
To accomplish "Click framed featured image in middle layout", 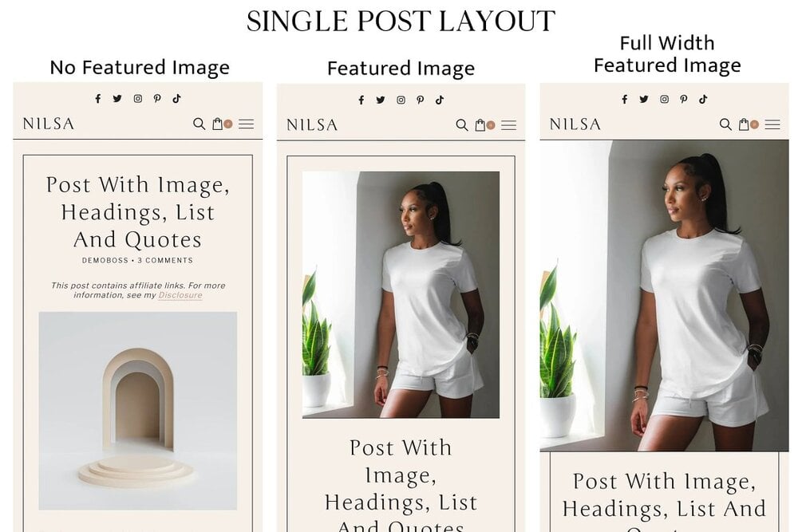I will pos(401,295).
